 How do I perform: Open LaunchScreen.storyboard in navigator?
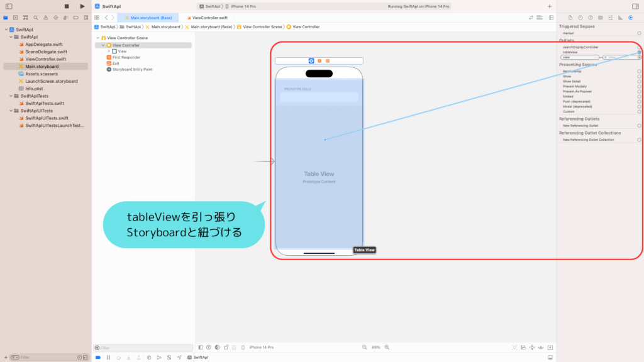52,81
